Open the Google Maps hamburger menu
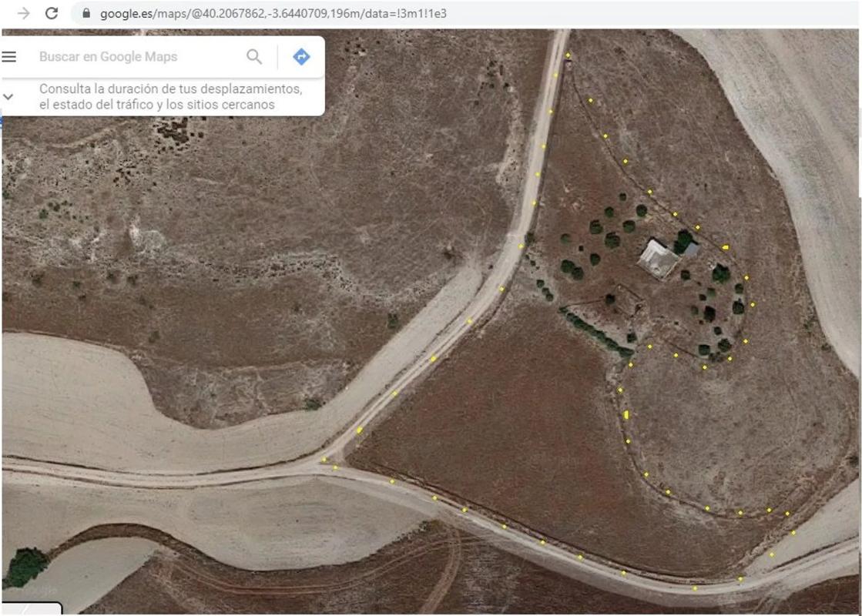Image resolution: width=862 pixels, height=616 pixels. pos(9,57)
